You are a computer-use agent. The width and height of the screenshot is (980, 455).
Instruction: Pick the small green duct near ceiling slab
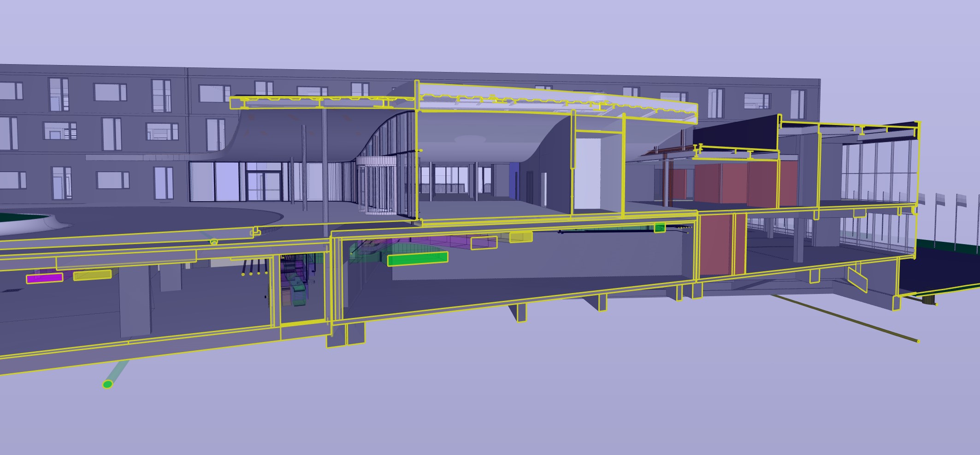660,227
